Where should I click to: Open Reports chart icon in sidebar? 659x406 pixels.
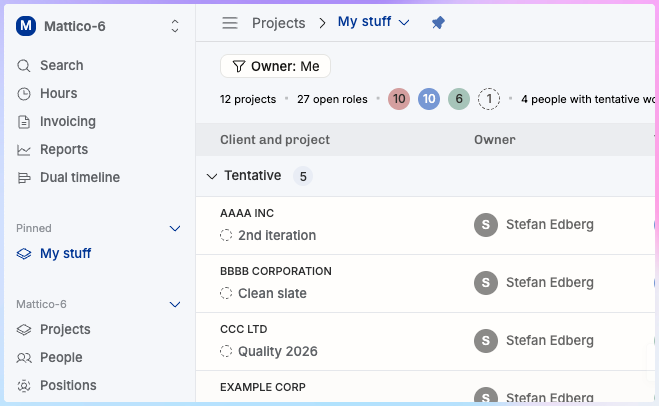25,150
